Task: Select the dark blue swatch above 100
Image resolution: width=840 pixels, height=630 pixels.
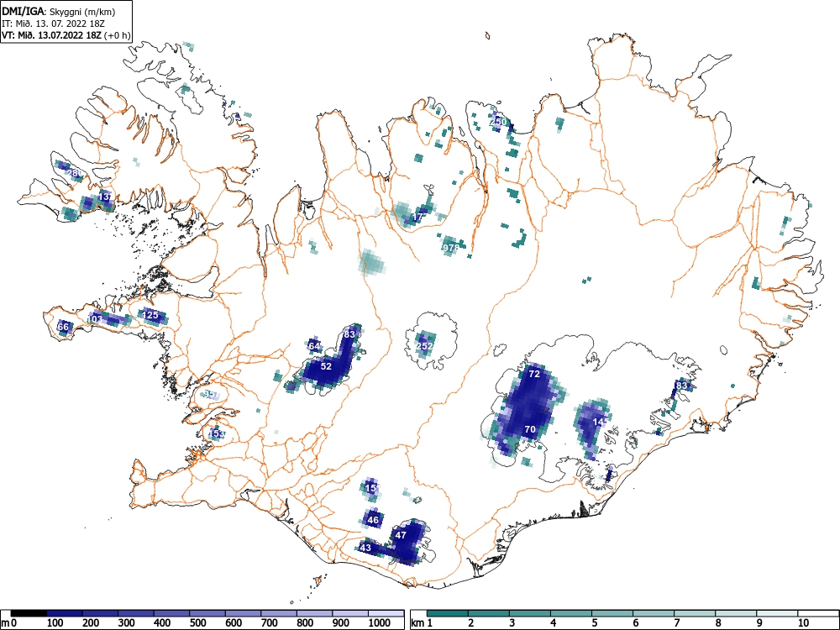Action: (x=65, y=613)
